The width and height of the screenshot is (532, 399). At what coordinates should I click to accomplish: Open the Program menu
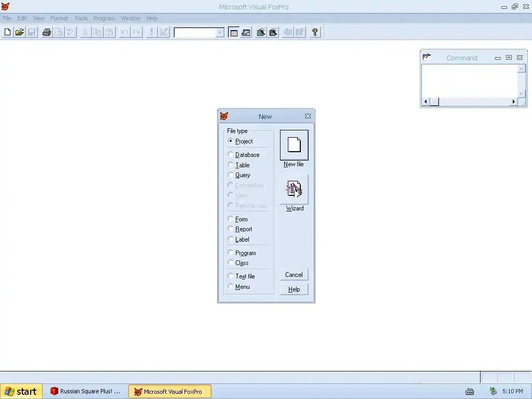click(x=104, y=18)
